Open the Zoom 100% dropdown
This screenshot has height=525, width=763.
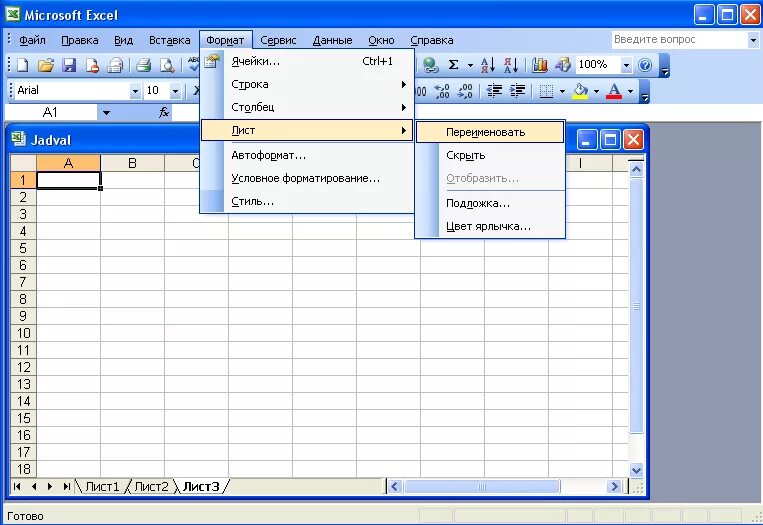[x=626, y=65]
